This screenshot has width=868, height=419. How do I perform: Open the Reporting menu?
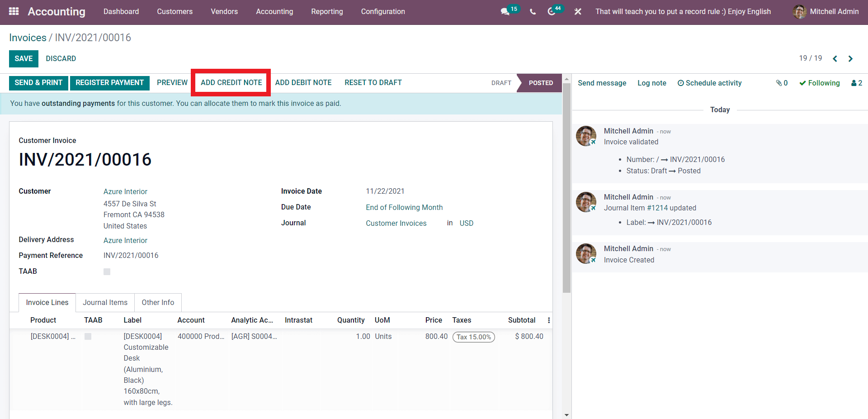(x=327, y=12)
